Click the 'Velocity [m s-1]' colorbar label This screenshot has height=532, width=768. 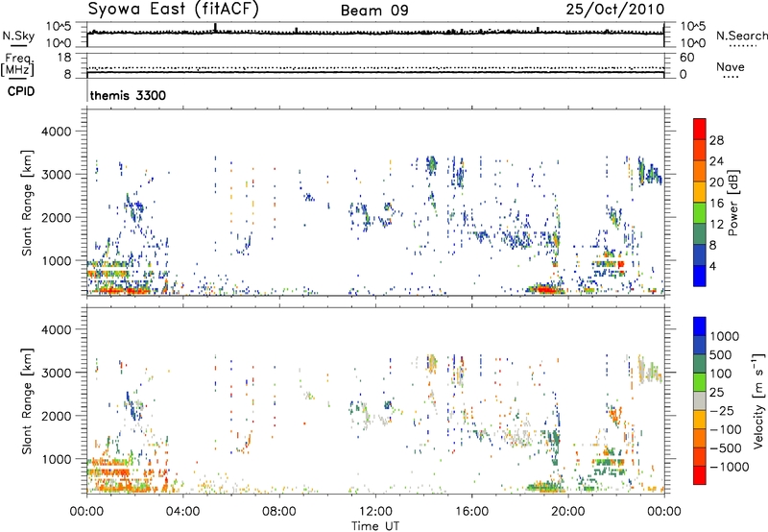tap(758, 400)
